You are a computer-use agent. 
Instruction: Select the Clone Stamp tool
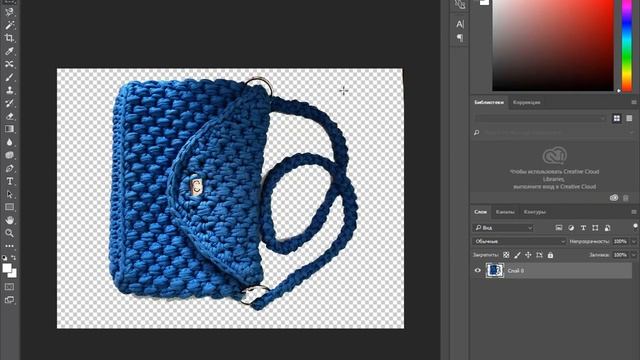coord(9,90)
